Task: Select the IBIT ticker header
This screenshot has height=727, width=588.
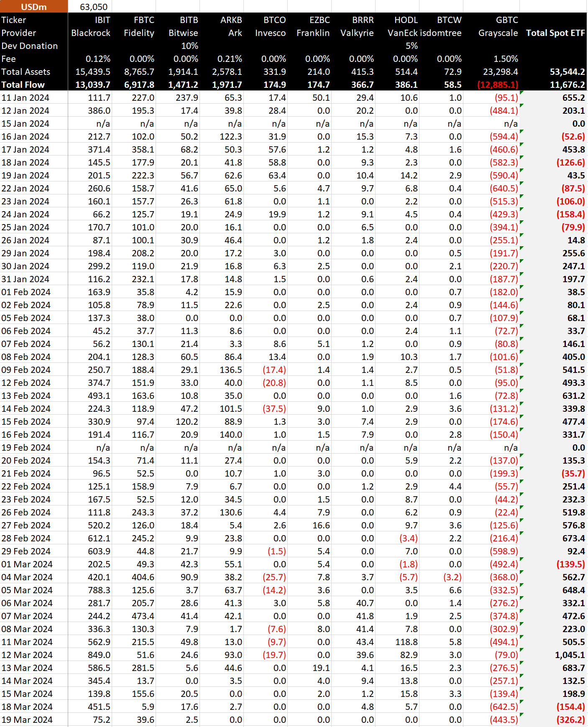Action: (102, 20)
